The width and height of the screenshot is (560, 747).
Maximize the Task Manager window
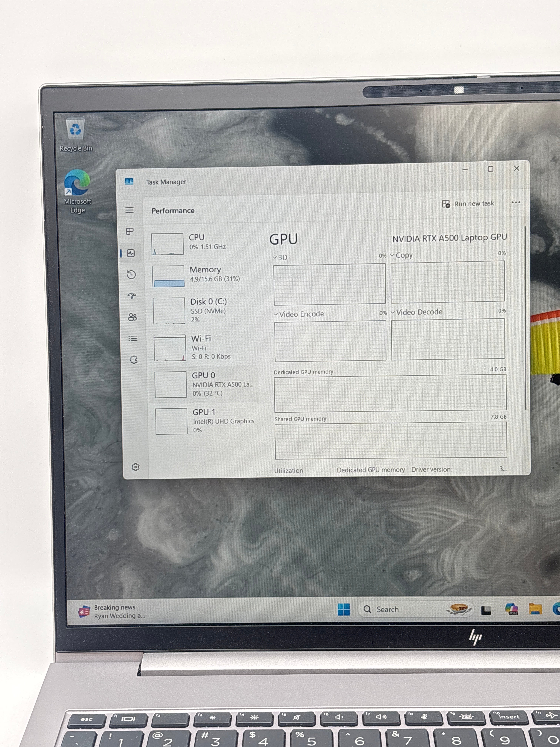pos(491,169)
